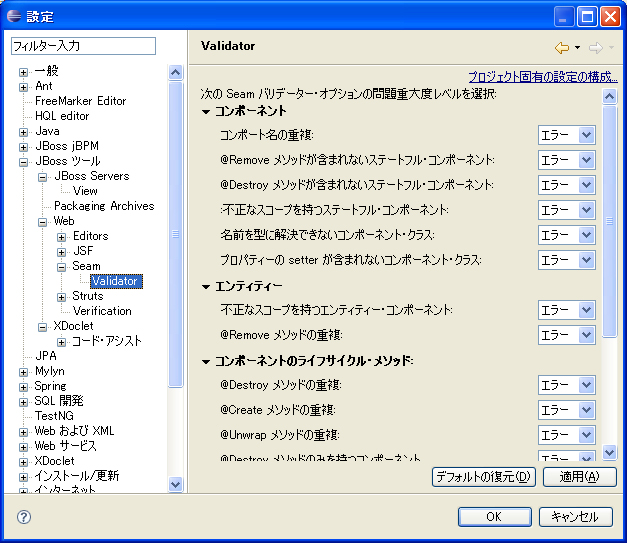Select the Validator tree item

click(116, 281)
